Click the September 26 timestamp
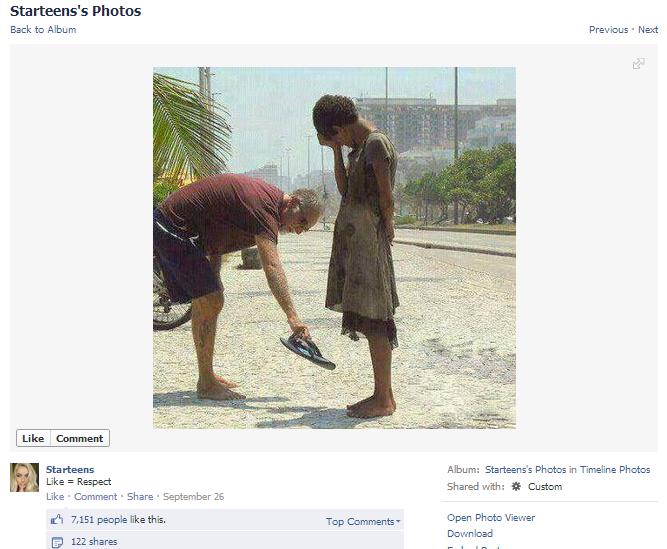The image size is (667, 549). pyautogui.click(x=193, y=496)
